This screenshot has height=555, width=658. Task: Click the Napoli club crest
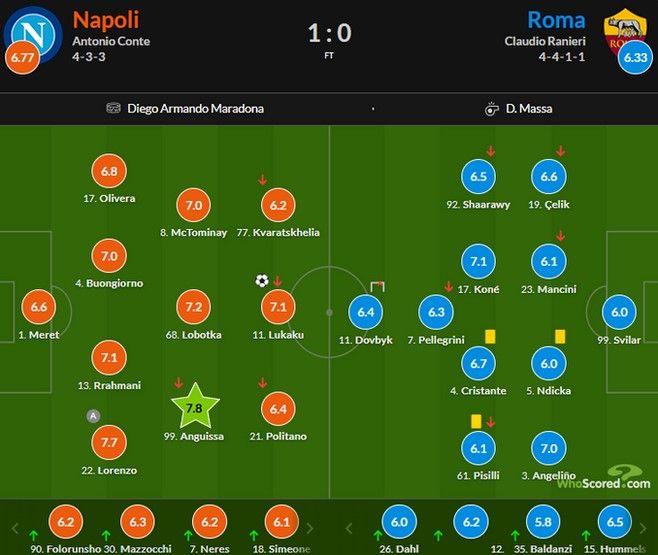pyautogui.click(x=35, y=34)
